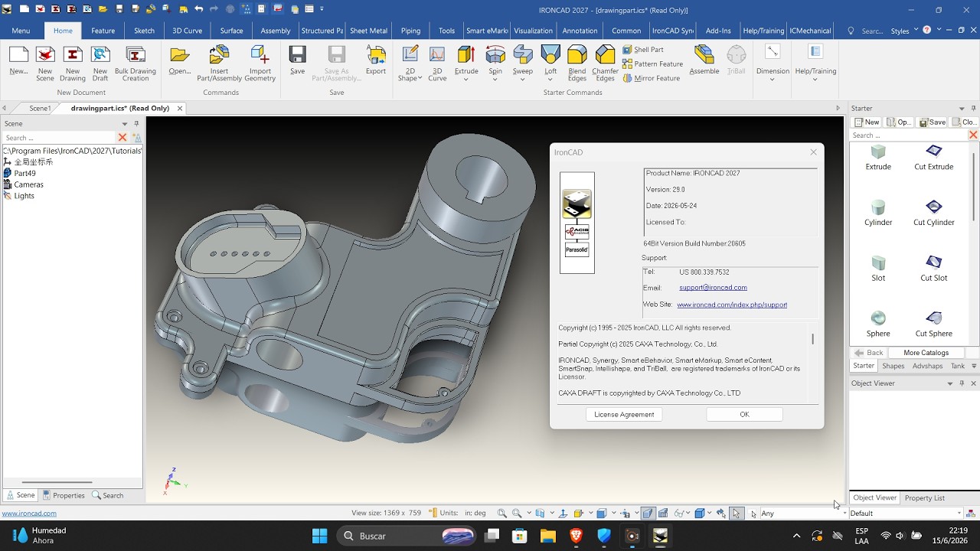Screen dimensions: 980x551
Task: Click the New Drawing icon
Action: [x=73, y=55]
